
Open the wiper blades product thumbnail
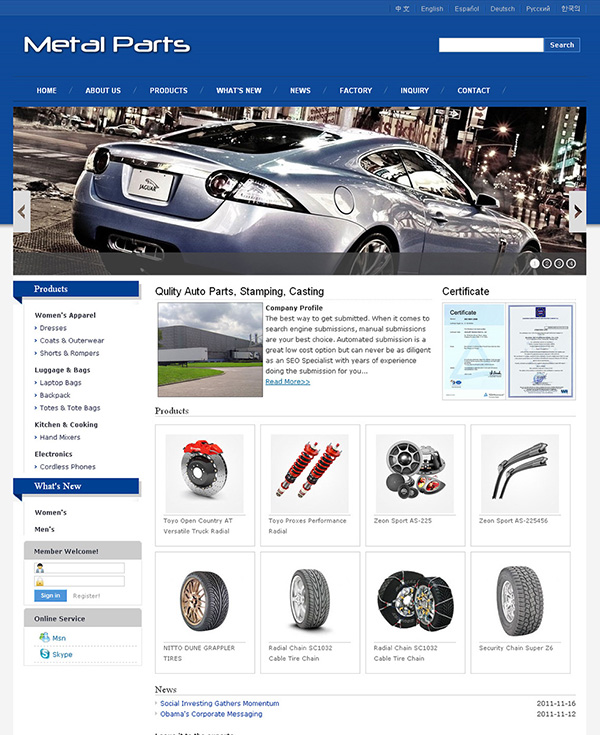point(519,467)
